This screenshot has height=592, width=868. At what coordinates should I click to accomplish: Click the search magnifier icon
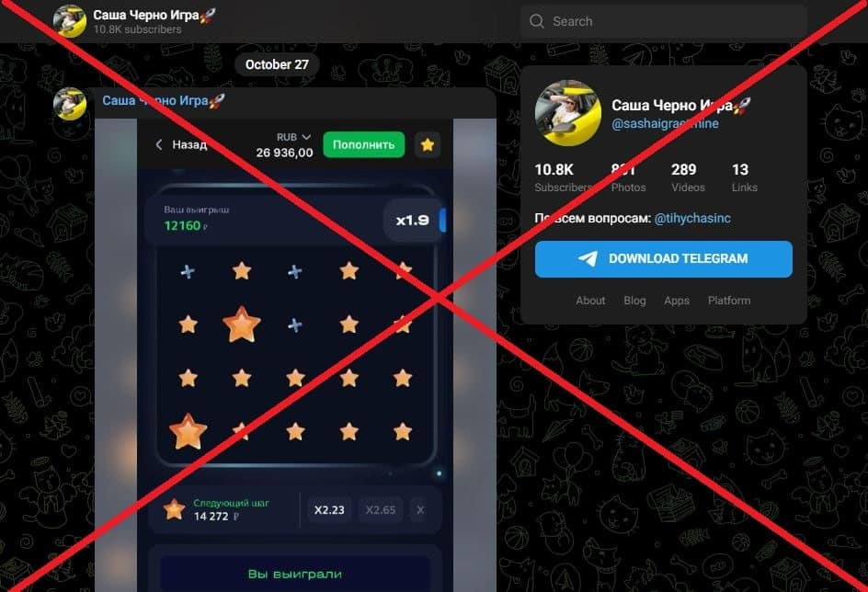(536, 21)
